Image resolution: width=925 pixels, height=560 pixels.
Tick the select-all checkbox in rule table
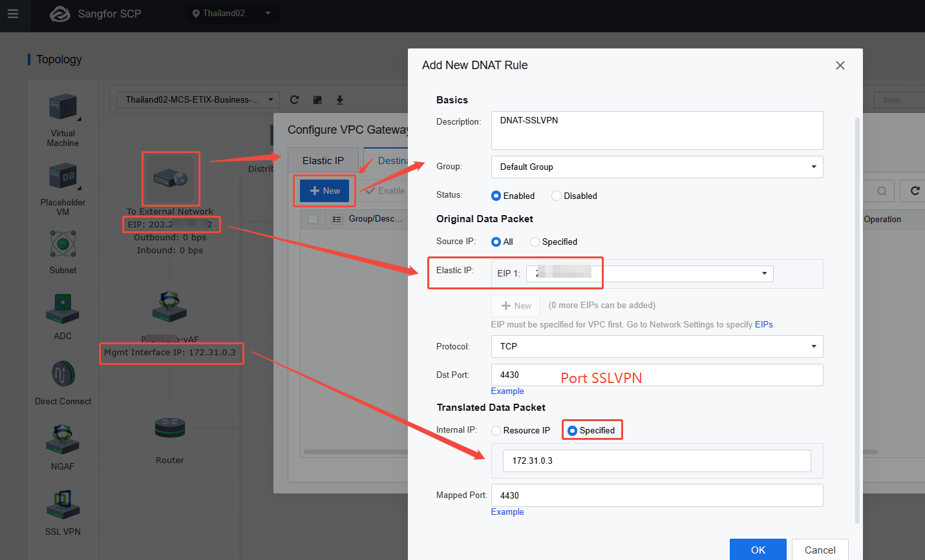pyautogui.click(x=313, y=219)
